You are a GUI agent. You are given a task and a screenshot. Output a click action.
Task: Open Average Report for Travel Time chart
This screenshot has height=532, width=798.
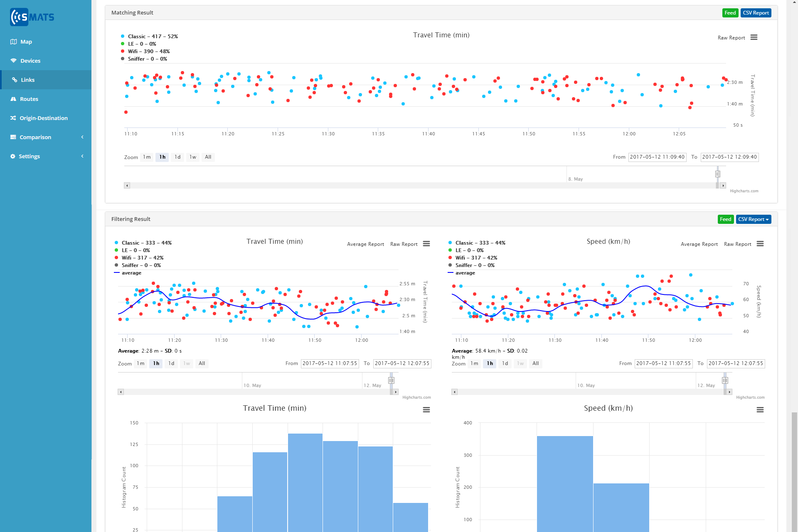click(x=365, y=244)
